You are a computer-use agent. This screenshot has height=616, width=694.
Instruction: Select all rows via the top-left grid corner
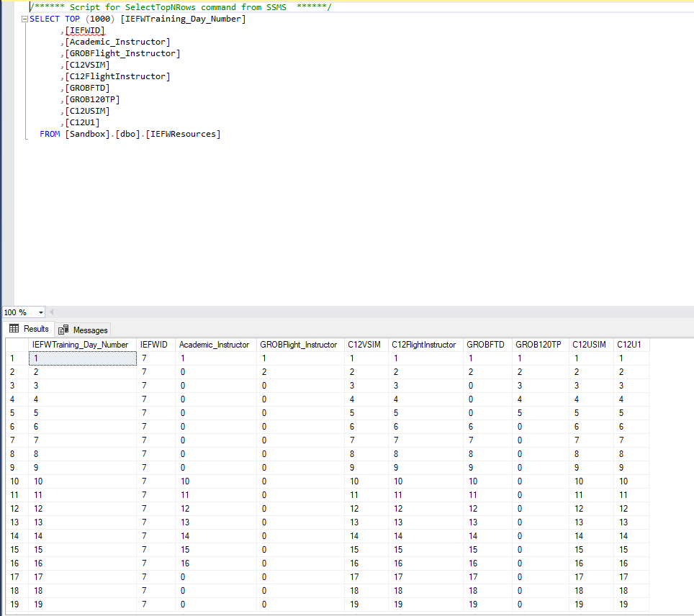click(x=15, y=345)
